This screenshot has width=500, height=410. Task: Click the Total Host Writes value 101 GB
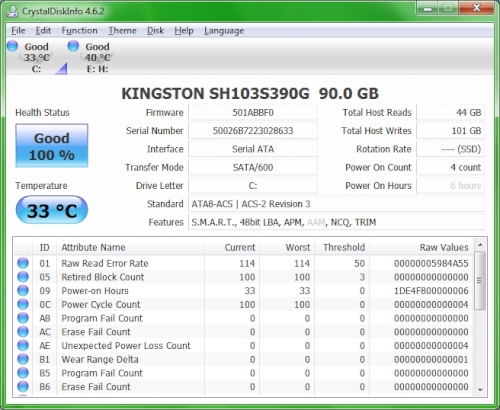coord(450,131)
